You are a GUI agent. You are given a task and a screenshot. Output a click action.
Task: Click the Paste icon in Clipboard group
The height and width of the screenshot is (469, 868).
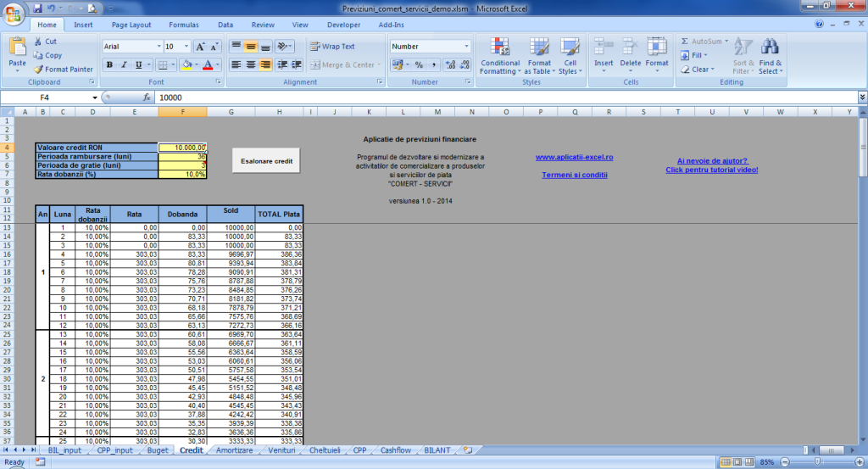pos(17,48)
